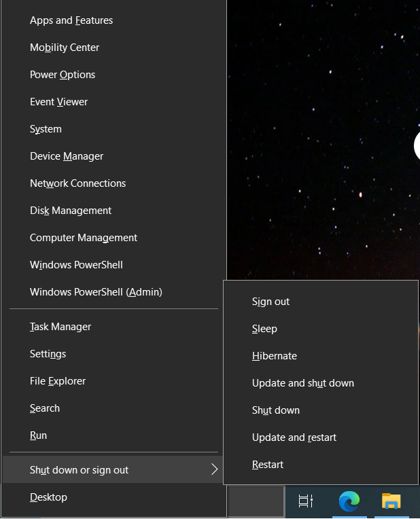The image size is (420, 519).
Task: Click the submenu chevron arrow
Action: 215,469
